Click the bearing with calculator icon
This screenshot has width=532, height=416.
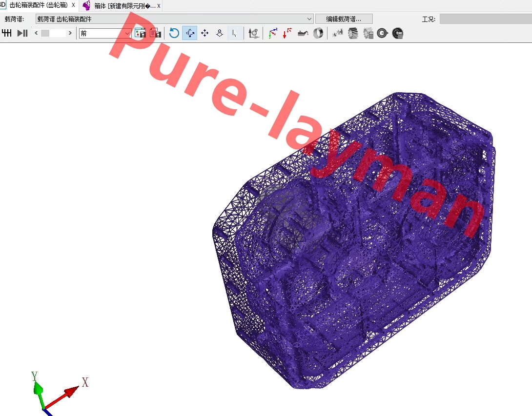coord(398,33)
